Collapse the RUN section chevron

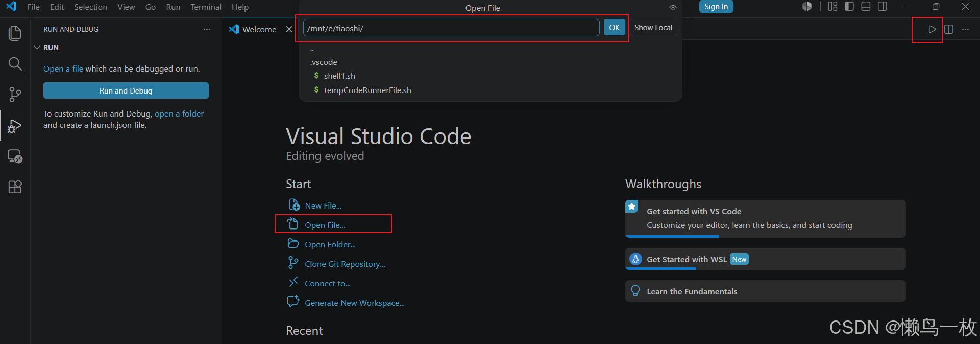point(37,48)
